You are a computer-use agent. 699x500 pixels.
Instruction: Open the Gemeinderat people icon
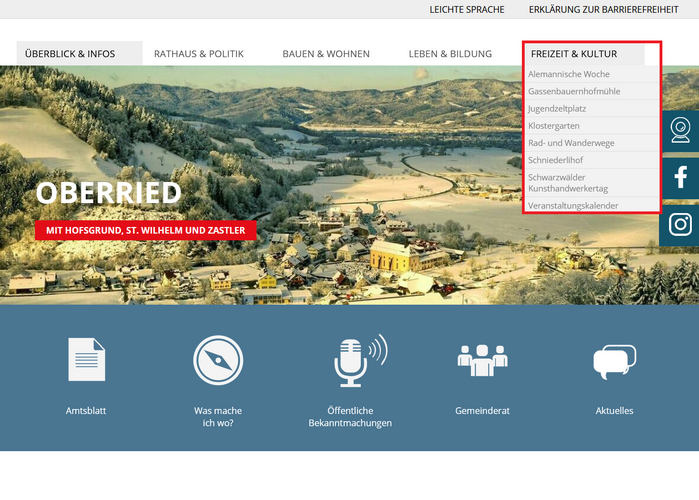(x=482, y=360)
